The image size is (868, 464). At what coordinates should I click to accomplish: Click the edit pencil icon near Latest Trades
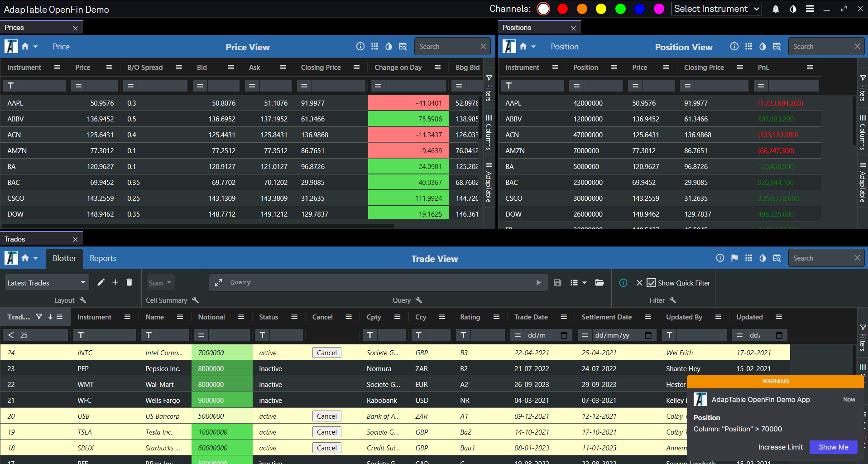[101, 282]
